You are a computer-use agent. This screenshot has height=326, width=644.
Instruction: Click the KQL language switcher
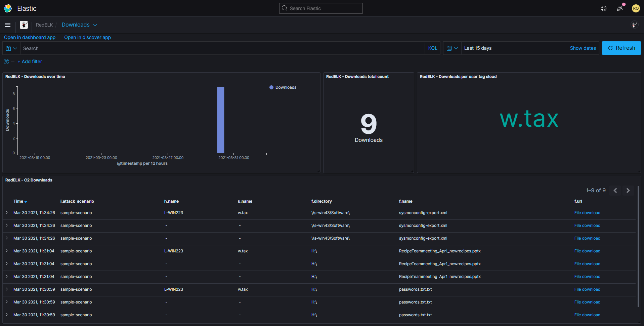433,48
